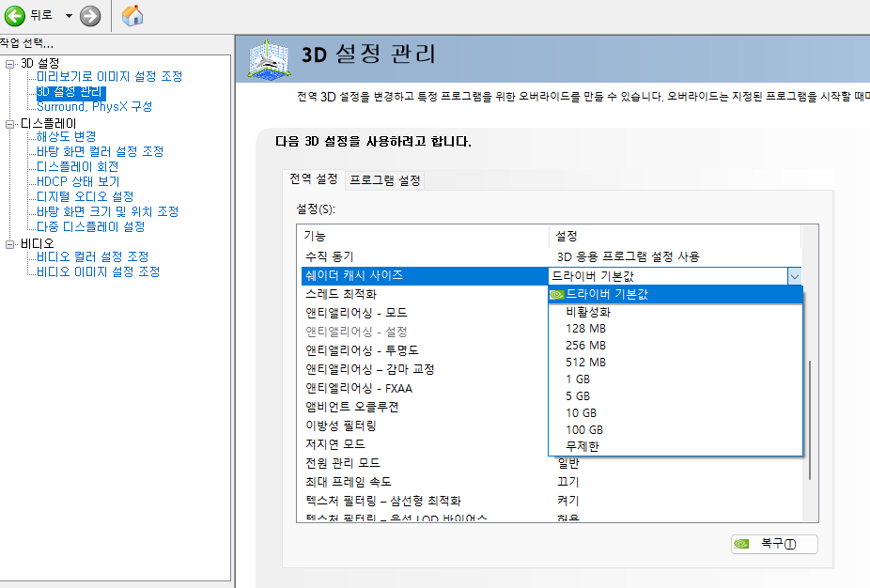Viewport: 870px width, 588px height.
Task: Open the back history dropdown arrow
Action: (x=69, y=16)
